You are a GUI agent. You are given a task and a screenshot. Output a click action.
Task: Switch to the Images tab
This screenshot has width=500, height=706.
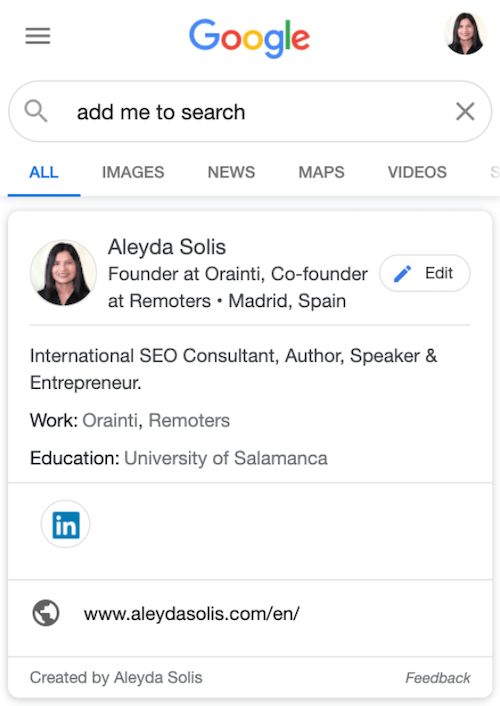tap(133, 172)
